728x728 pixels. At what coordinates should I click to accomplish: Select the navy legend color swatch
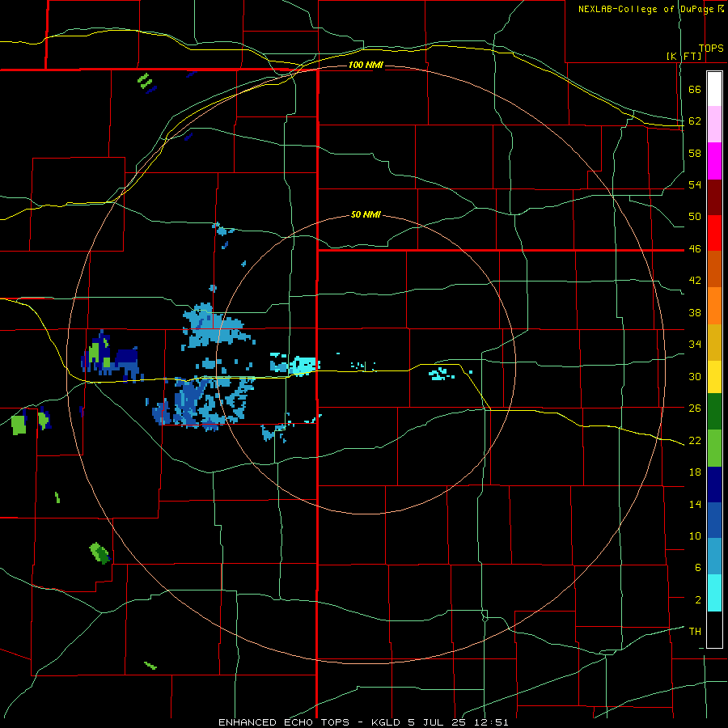tap(714, 485)
